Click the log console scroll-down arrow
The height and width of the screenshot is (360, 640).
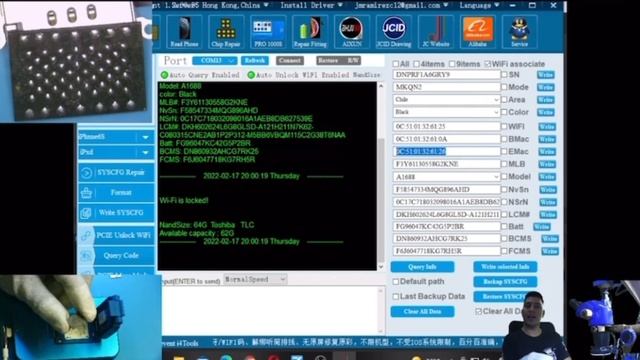(381, 267)
